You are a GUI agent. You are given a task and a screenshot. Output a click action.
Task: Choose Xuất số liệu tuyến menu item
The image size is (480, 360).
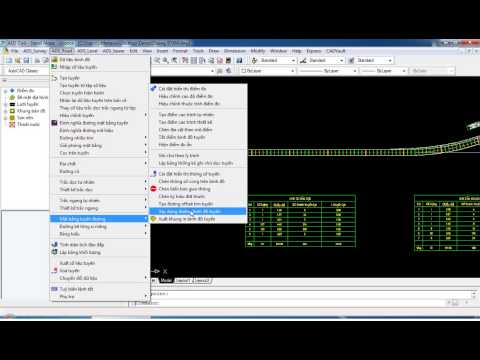99,263
